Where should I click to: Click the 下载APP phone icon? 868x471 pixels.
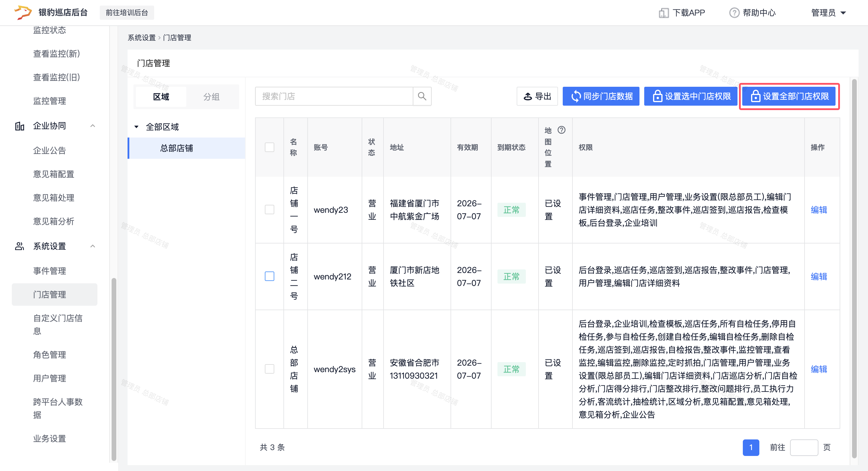(x=663, y=13)
